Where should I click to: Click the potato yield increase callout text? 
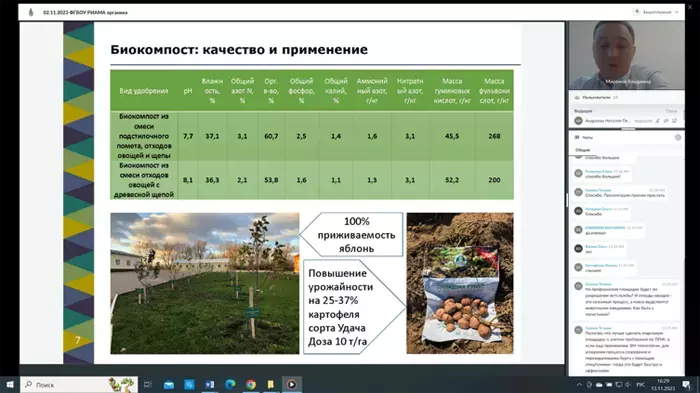click(340, 307)
